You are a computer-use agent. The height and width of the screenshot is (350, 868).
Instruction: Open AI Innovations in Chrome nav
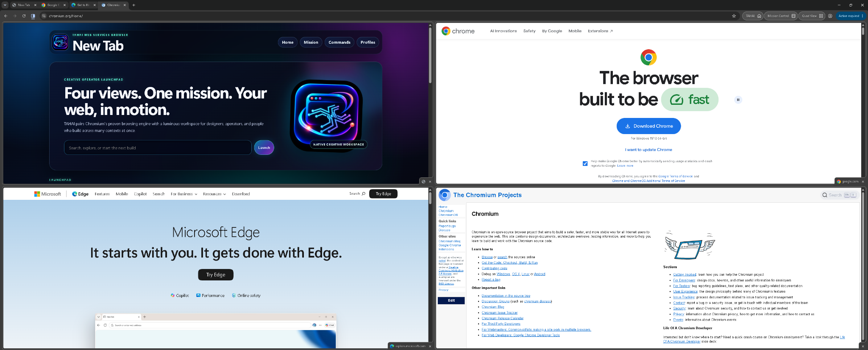[504, 31]
